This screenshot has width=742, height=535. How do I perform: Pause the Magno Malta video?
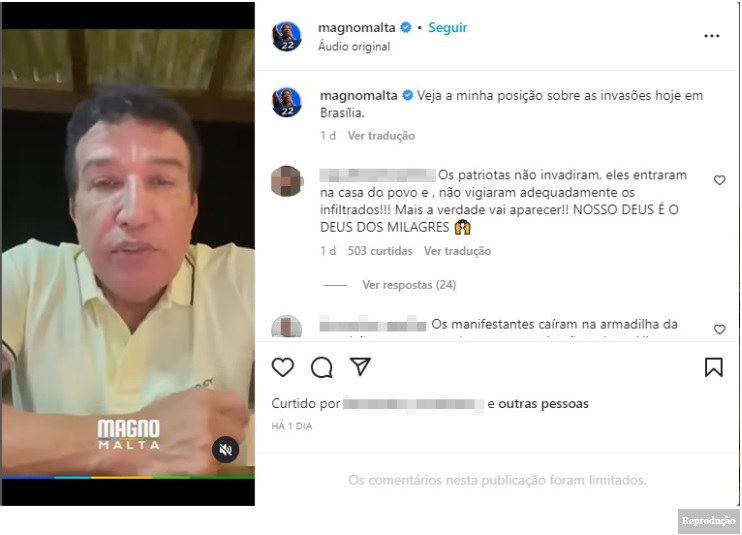click(128, 253)
